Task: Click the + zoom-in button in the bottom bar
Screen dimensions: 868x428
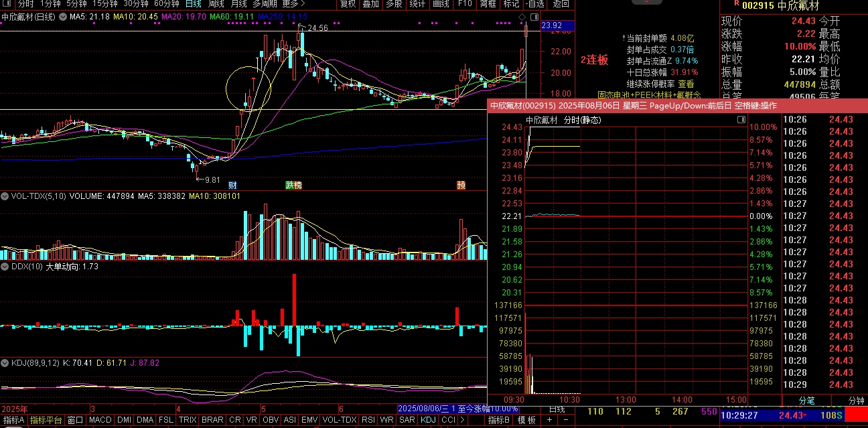Action: coord(549,420)
